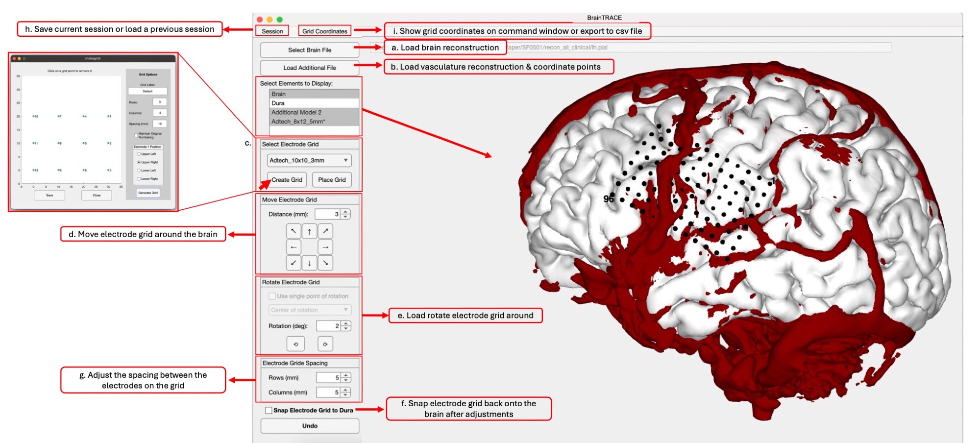Click the right arrow move button
Viewport: 980px width, 443px height.
[x=325, y=247]
